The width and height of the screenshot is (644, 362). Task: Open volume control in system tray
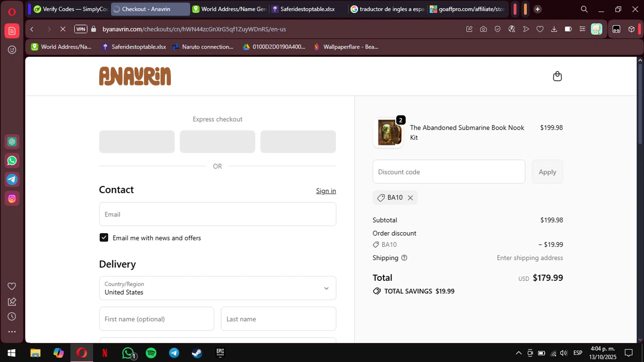point(564,353)
